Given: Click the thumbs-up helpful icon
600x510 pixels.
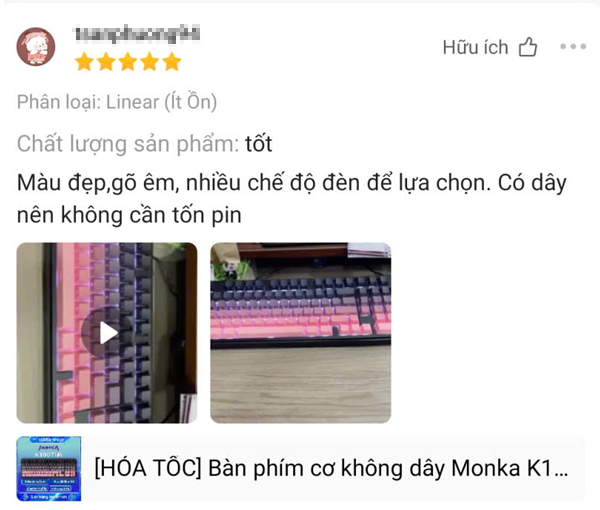Looking at the screenshot, I should click(528, 47).
